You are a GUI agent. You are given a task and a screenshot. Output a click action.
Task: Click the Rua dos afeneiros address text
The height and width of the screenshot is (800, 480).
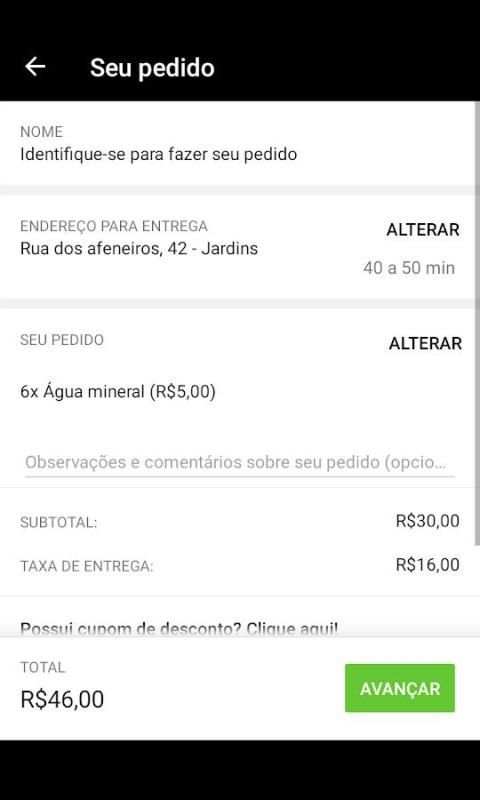pos(139,249)
